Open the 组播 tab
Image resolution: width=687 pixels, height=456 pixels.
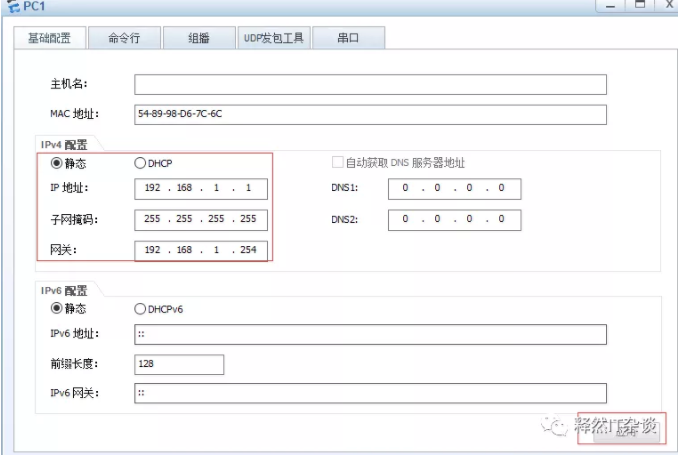point(199,38)
